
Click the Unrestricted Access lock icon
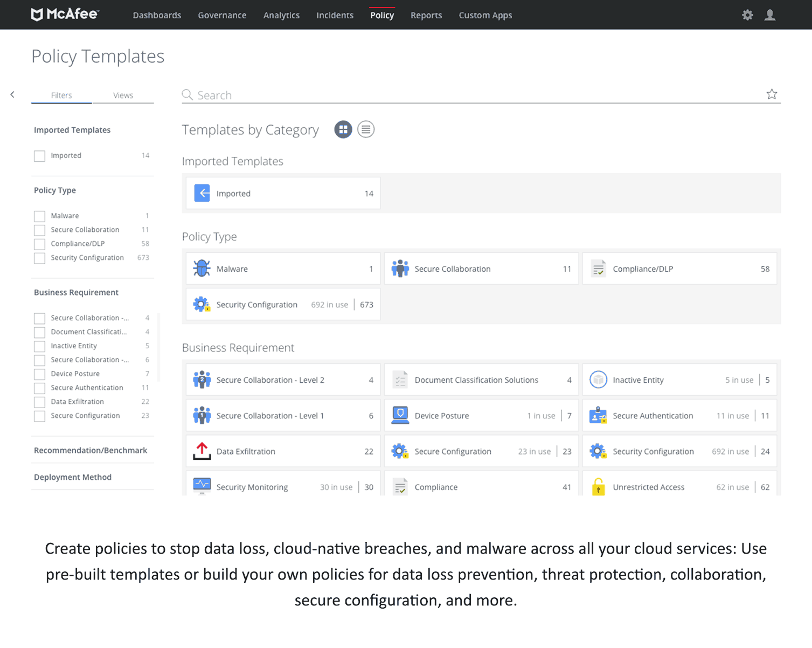[x=599, y=486]
